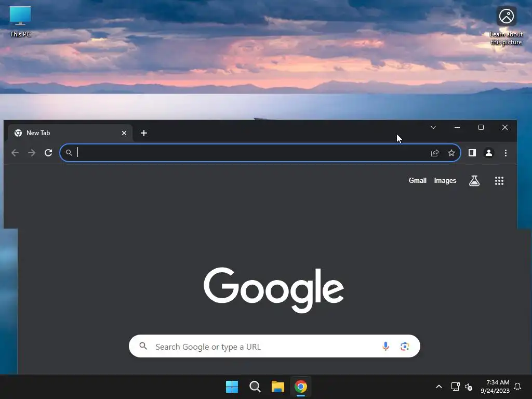The image size is (532, 399).
Task: Open Windows taskbar search
Action: pos(255,387)
